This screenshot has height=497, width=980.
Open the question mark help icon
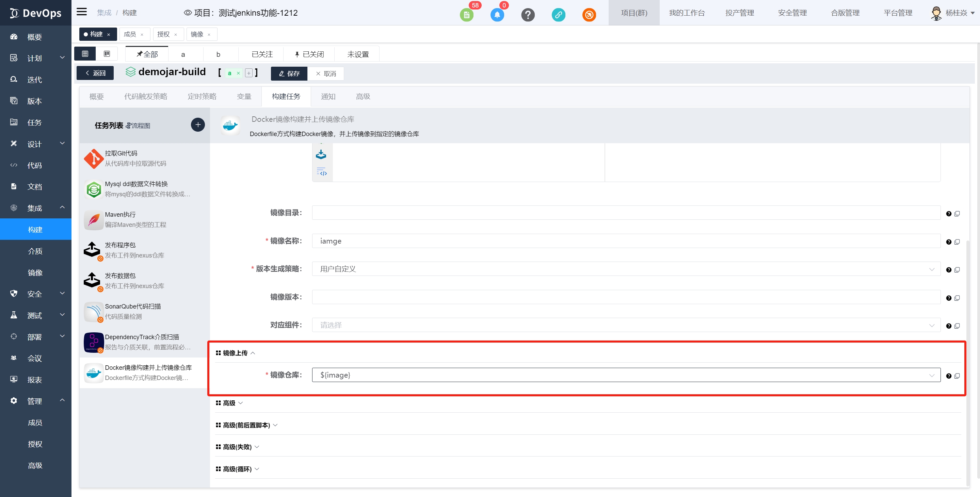click(x=528, y=15)
